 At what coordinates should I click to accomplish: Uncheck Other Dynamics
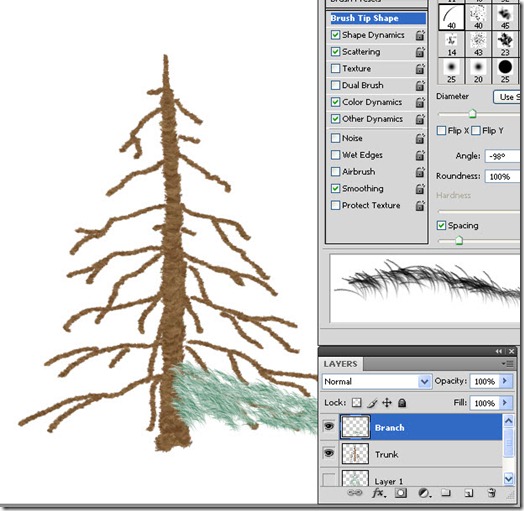coord(335,119)
